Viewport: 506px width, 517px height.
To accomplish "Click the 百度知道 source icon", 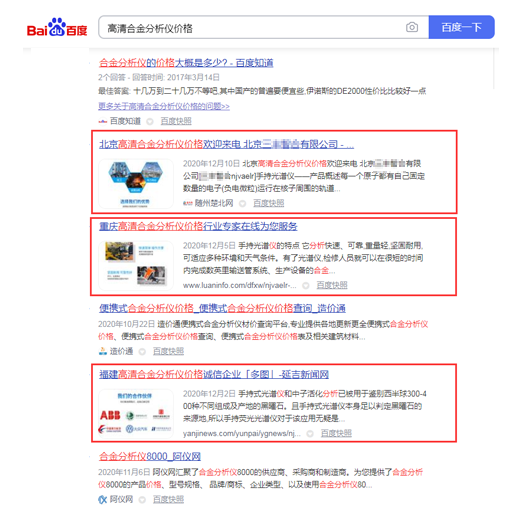I will (x=102, y=121).
